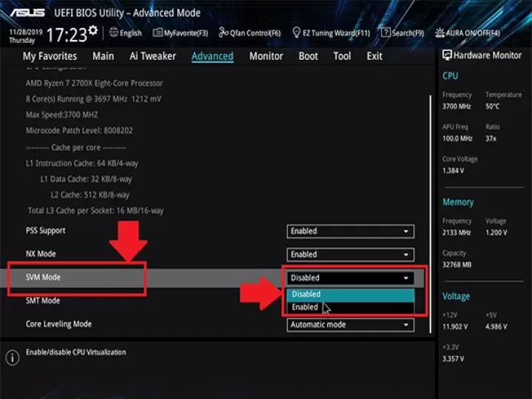Viewport: 532px width, 399px height.
Task: Select the Core Leveling Mode label
Action: point(58,324)
